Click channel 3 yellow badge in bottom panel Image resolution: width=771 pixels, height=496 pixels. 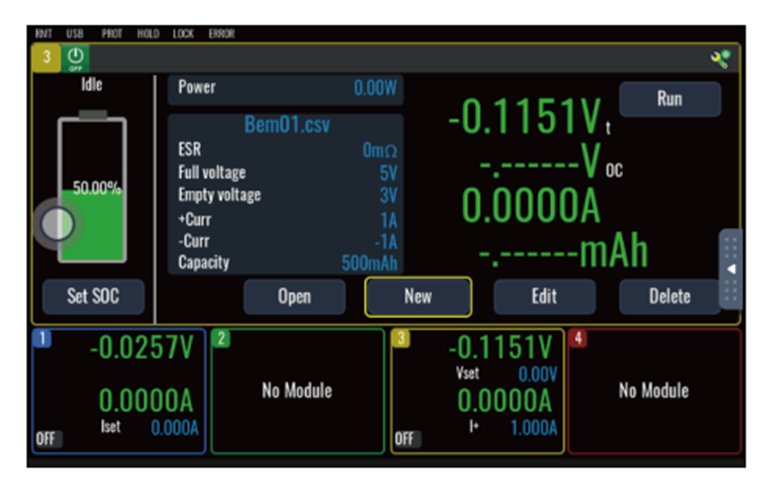pyautogui.click(x=401, y=339)
